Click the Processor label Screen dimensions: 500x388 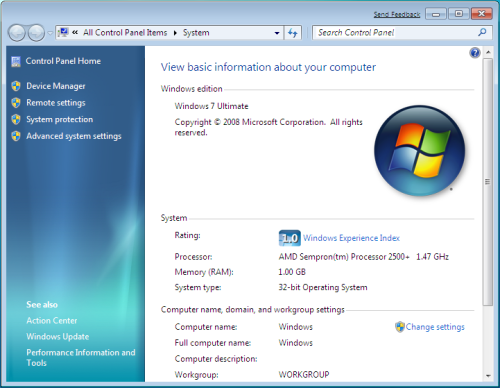[193, 257]
